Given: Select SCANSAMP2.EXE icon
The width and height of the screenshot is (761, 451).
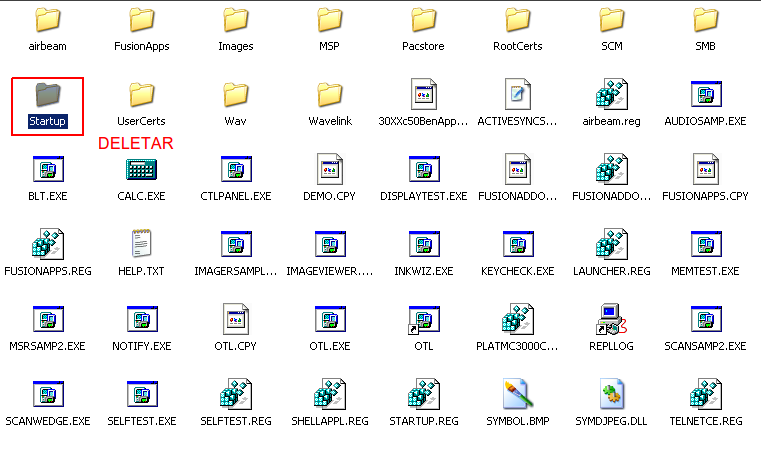Looking at the screenshot, I should pyautogui.click(x=706, y=318).
